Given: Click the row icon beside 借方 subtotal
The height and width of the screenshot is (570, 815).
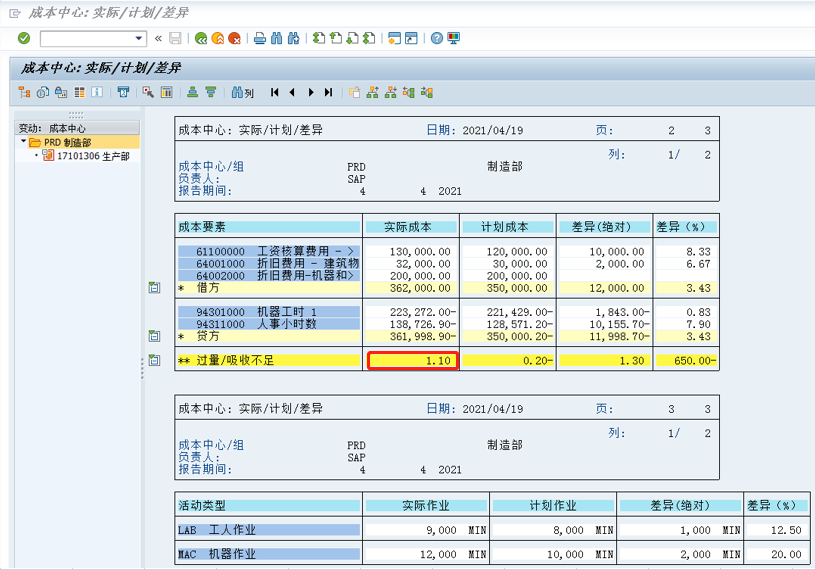Looking at the screenshot, I should [x=154, y=287].
